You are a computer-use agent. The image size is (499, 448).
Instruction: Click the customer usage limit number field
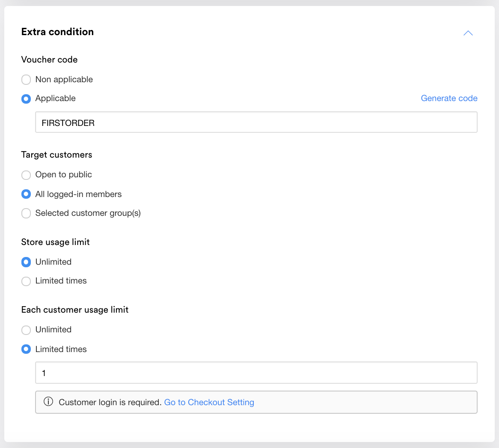pos(256,373)
